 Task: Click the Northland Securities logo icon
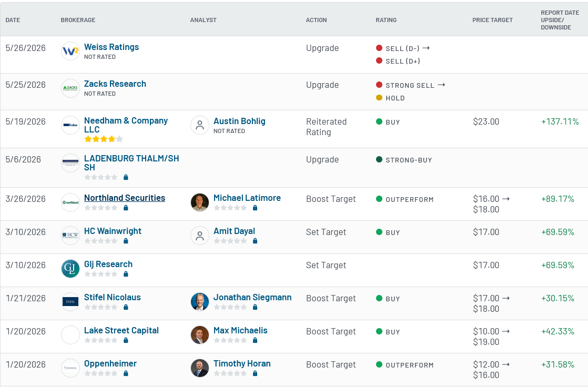coord(70,202)
